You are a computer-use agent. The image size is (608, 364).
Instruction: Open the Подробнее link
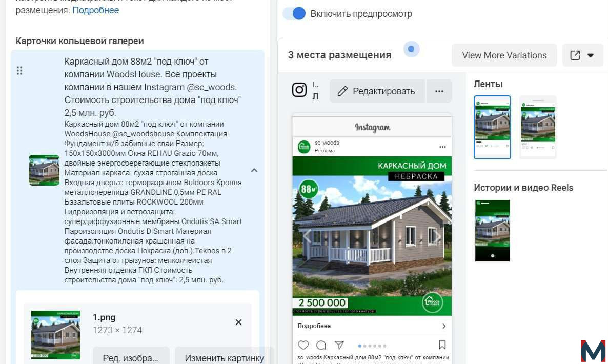coord(95,10)
